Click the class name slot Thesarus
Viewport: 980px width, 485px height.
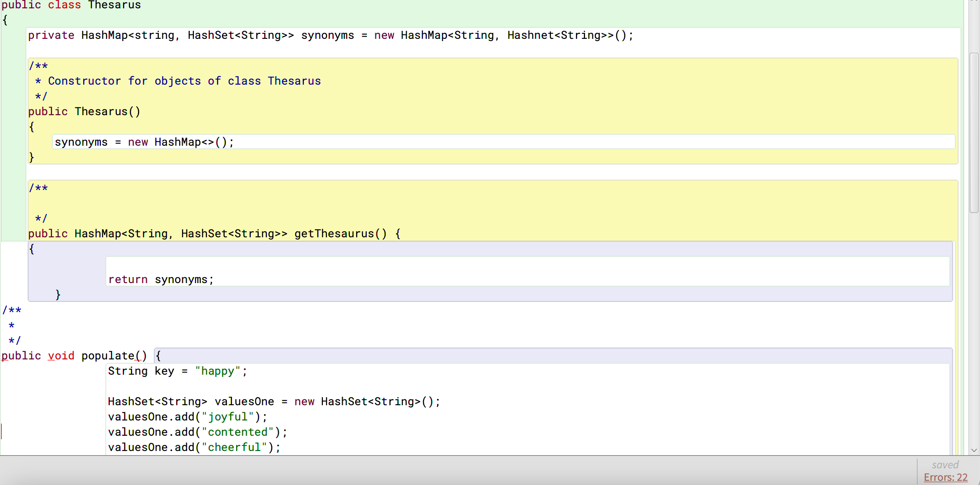[114, 5]
